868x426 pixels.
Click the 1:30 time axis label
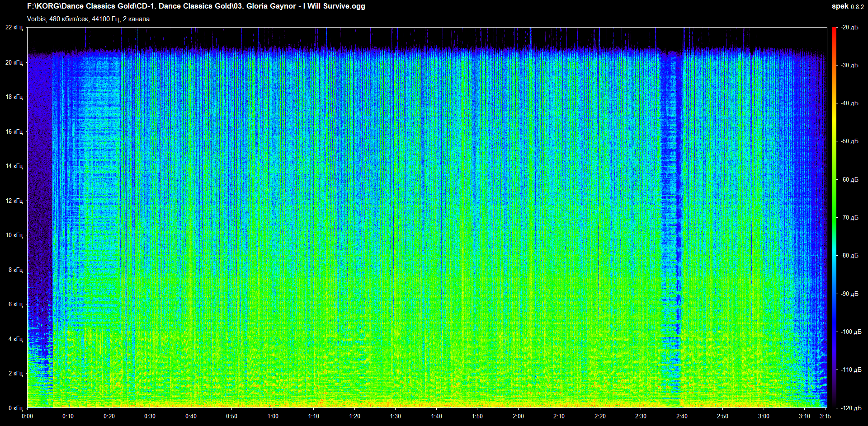[396, 416]
